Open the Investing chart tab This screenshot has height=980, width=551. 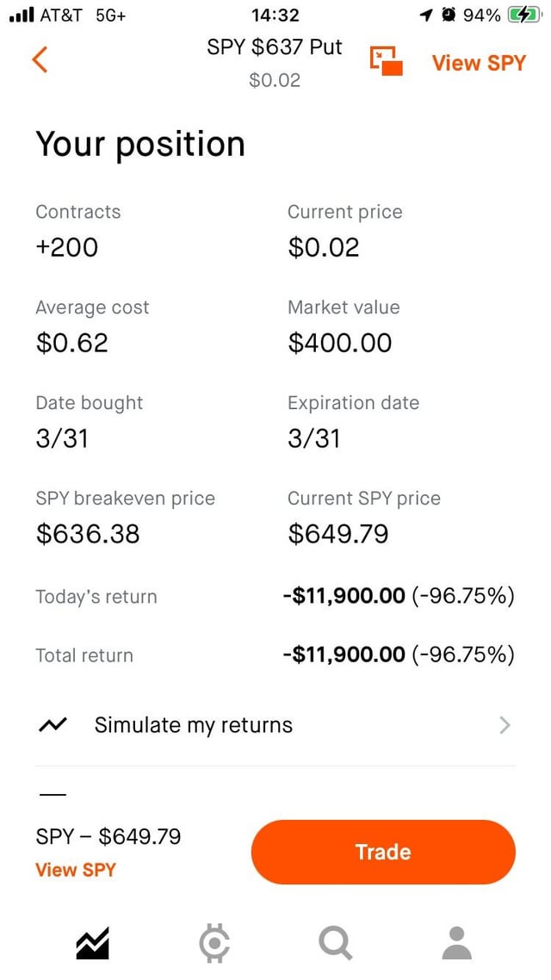click(92, 942)
